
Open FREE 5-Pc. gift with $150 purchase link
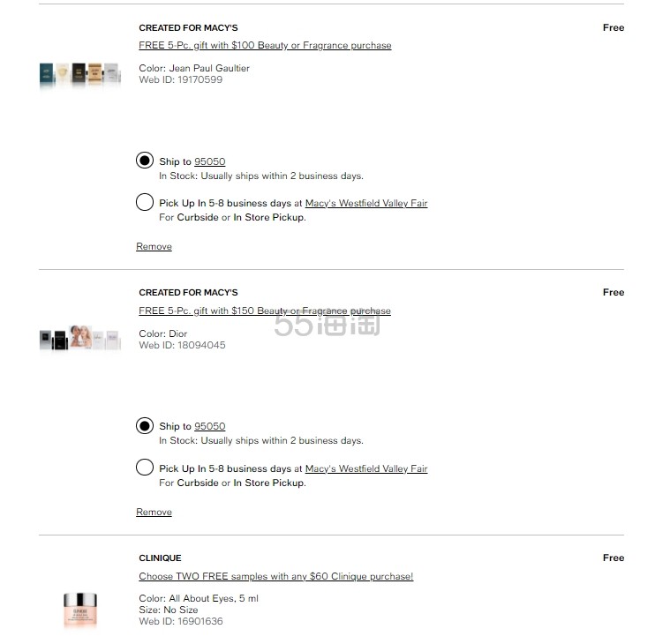click(x=265, y=311)
